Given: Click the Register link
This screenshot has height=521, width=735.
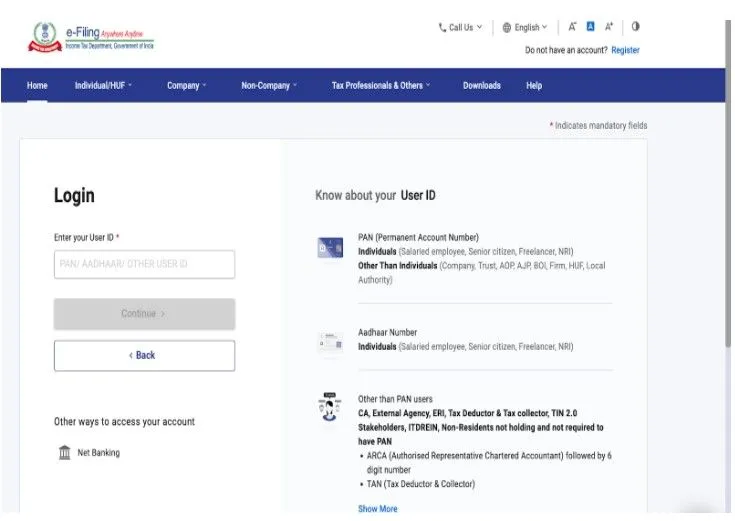Looking at the screenshot, I should [x=625, y=50].
